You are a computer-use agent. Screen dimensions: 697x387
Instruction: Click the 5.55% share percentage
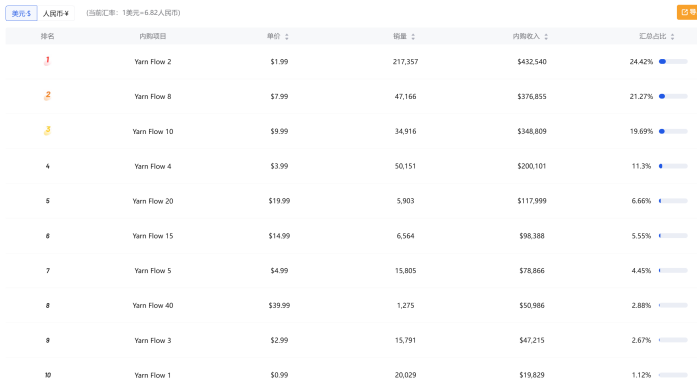coord(641,236)
